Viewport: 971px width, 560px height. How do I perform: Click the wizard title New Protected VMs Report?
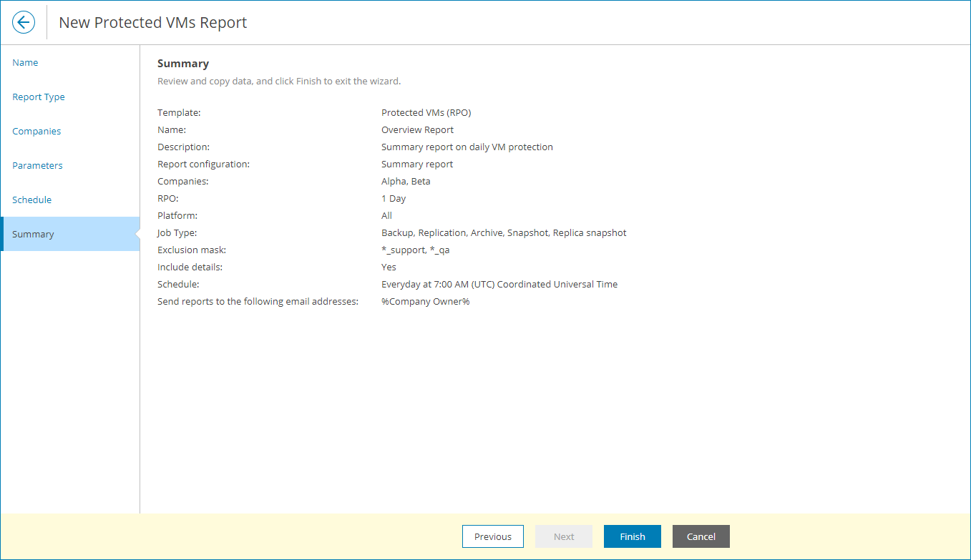click(152, 22)
